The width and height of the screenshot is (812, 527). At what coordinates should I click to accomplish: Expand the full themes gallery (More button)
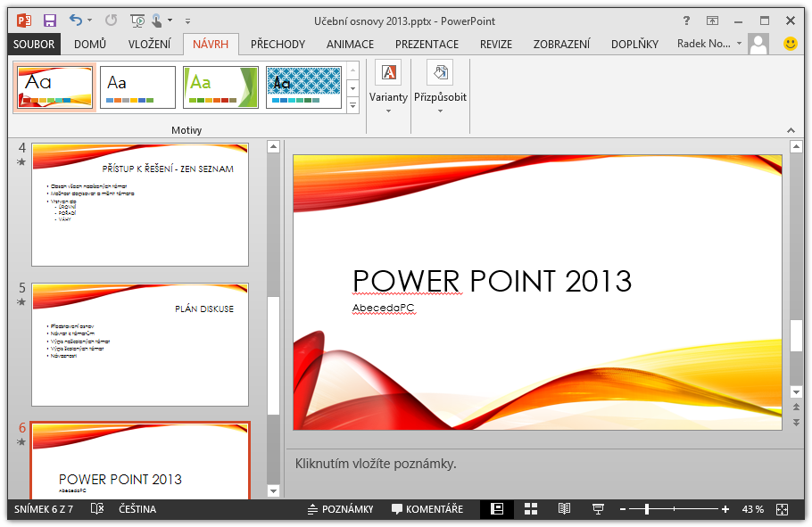click(x=352, y=105)
